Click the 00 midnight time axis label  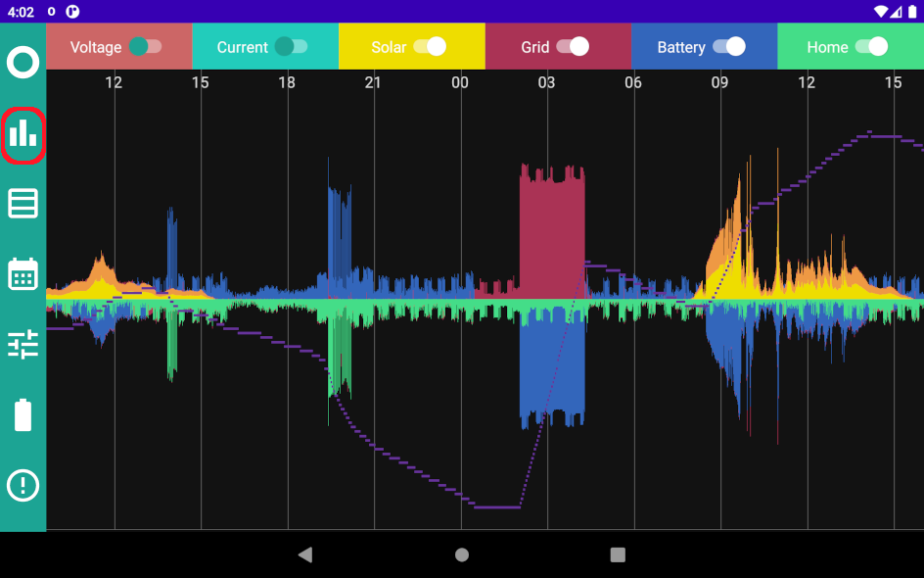pos(460,82)
